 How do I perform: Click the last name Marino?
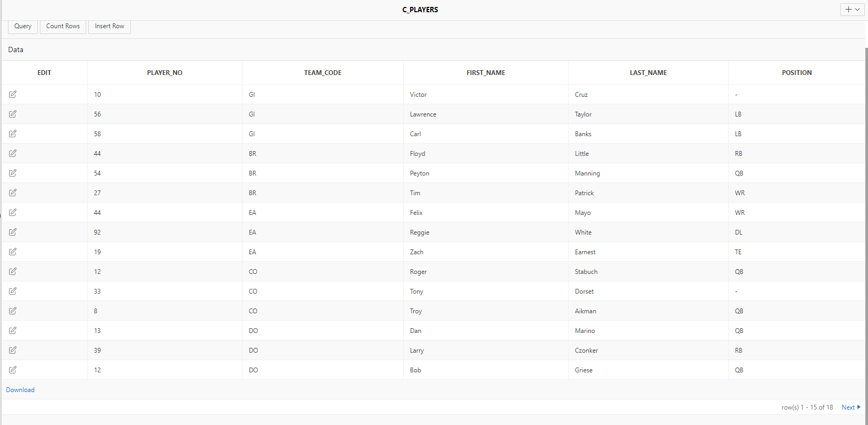[585, 331]
